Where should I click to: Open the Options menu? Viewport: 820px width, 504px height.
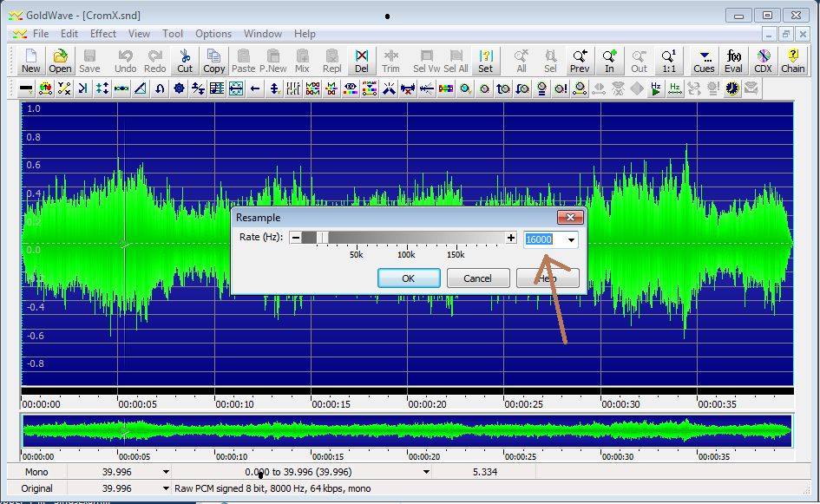[x=213, y=34]
